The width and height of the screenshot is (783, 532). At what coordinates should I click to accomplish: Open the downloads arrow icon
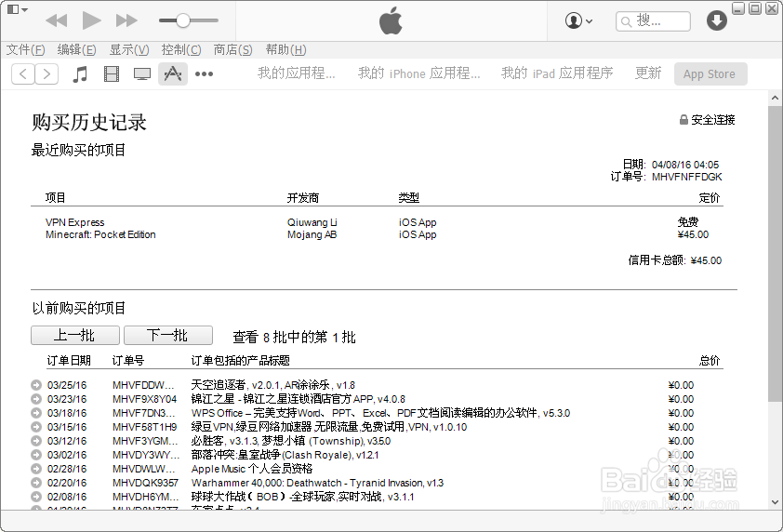pyautogui.click(x=717, y=20)
